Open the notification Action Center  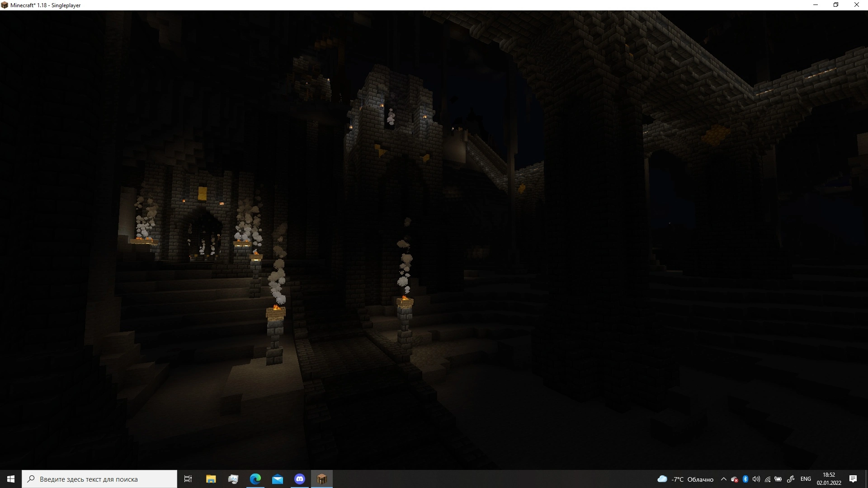pos(853,479)
